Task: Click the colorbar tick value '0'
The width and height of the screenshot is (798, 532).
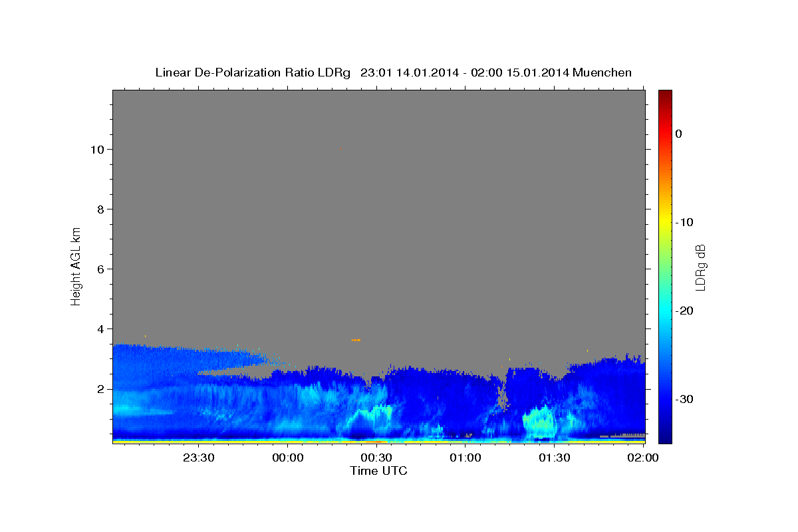Action: click(679, 134)
